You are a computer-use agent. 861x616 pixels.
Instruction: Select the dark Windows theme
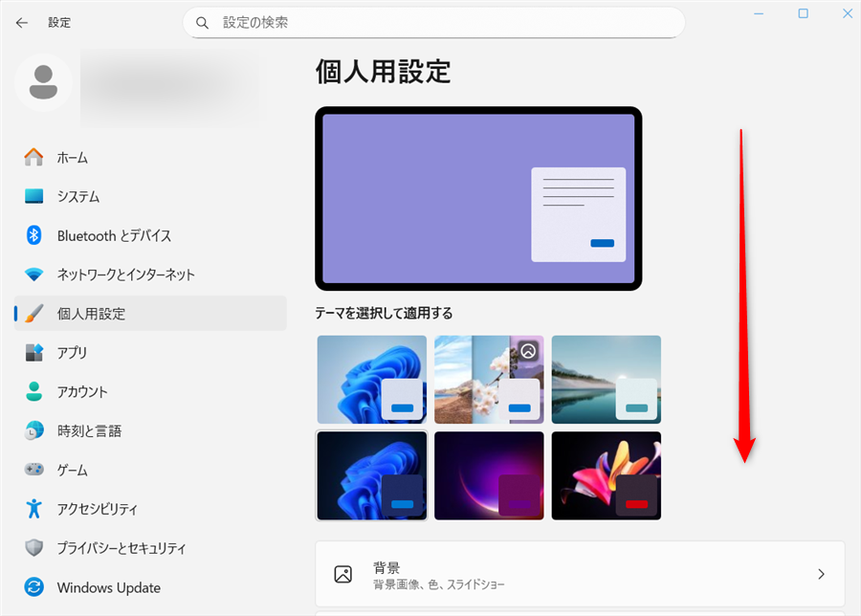click(371, 475)
